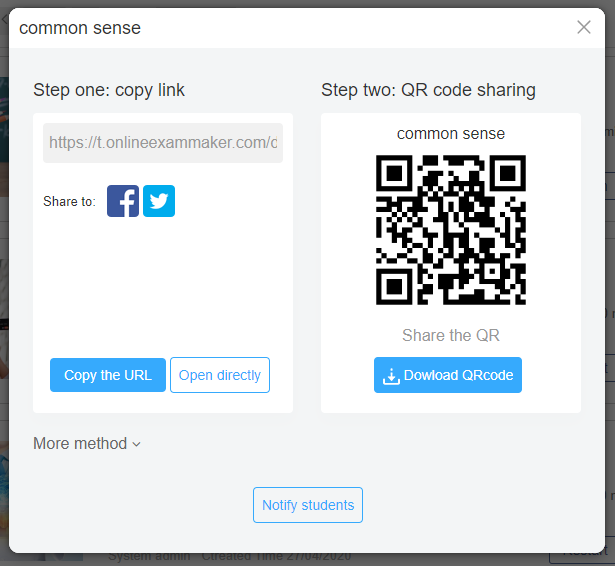
Task: Click the QR code image
Action: (x=451, y=230)
